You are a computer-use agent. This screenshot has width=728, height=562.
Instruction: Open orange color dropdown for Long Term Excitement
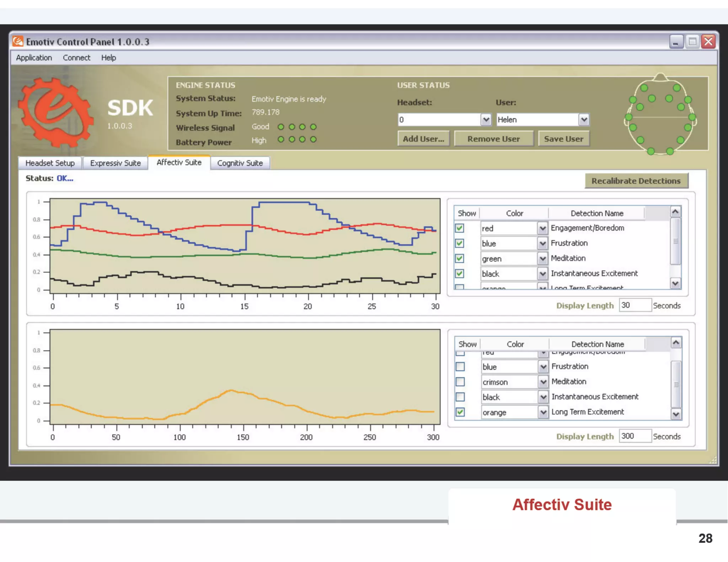543,412
